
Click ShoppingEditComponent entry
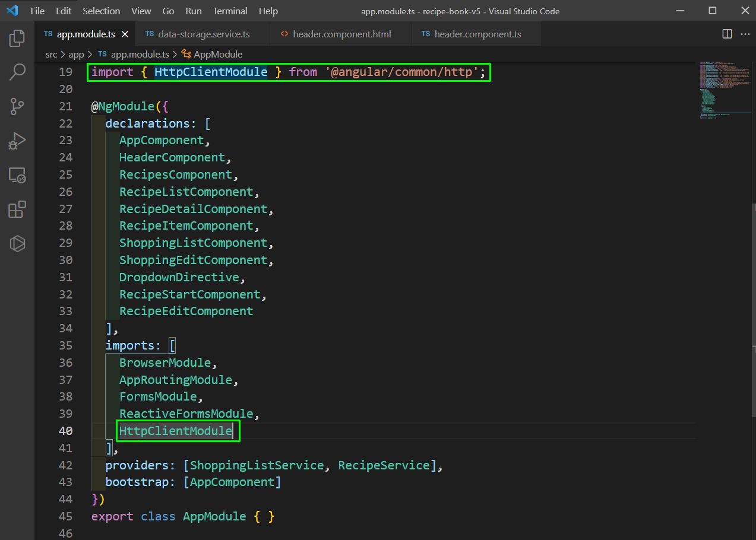[194, 260]
